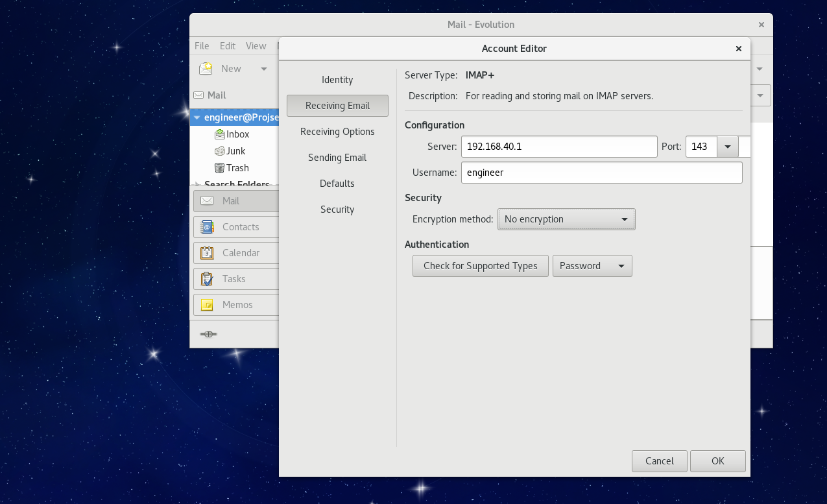Screen dimensions: 827x504
Task: Click OK in Account Editor
Action: point(718,461)
